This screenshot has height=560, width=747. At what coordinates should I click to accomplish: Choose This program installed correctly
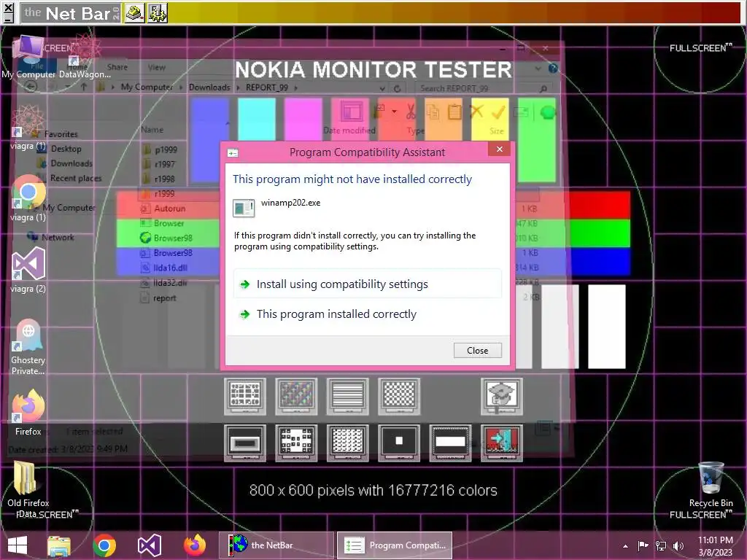(368, 314)
